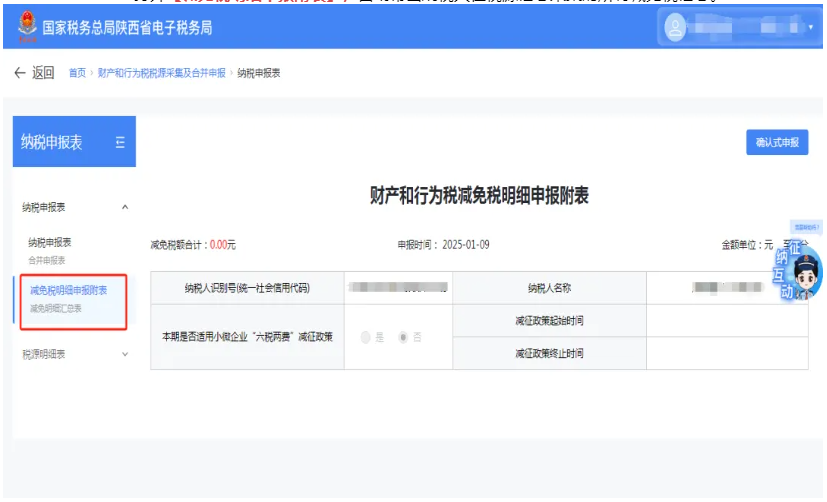Open 财产和行为税税源采集及合并申报 breadcrumb

point(162,74)
